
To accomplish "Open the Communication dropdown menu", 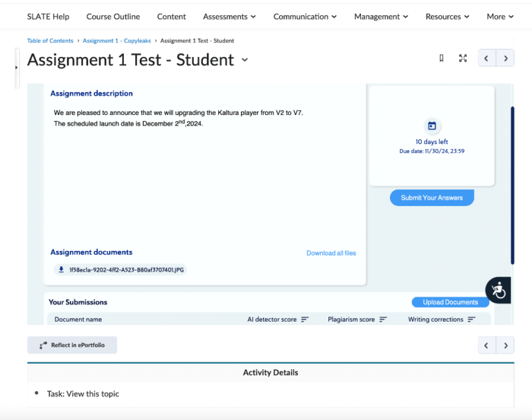I will tap(305, 17).
